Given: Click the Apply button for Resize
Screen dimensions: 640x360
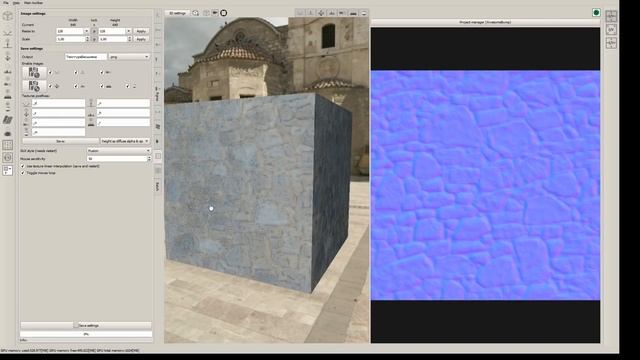Looking at the screenshot, I should pos(141,31).
